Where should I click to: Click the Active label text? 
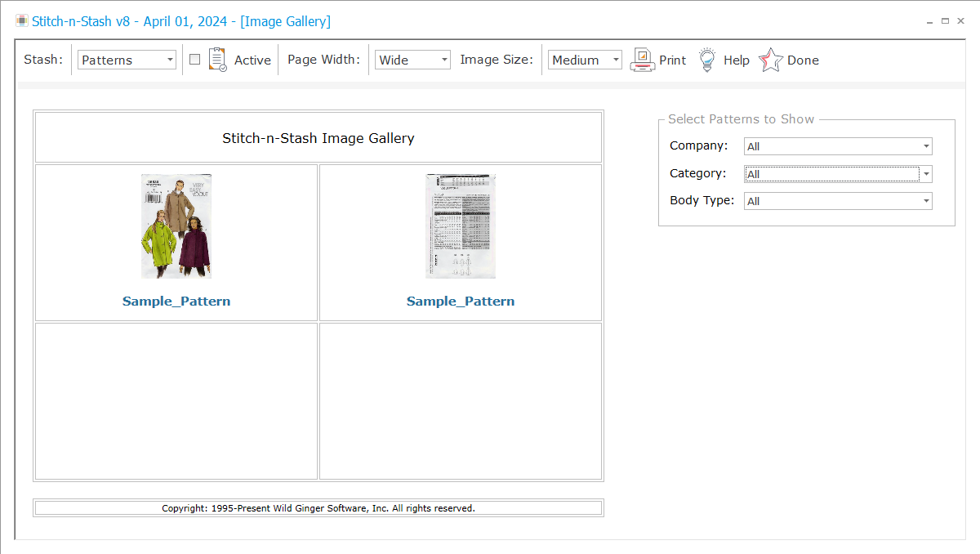coord(252,60)
